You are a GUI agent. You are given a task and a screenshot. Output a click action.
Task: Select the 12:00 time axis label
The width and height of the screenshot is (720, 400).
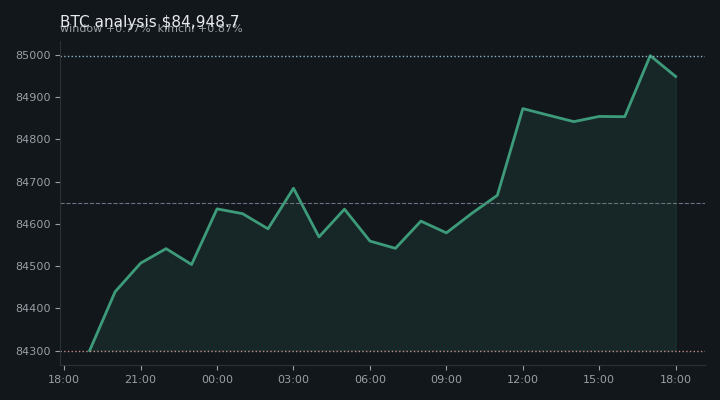523,379
